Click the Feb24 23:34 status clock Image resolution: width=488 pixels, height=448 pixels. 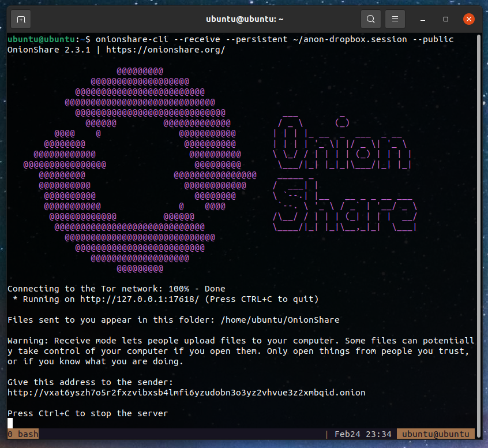click(363, 434)
